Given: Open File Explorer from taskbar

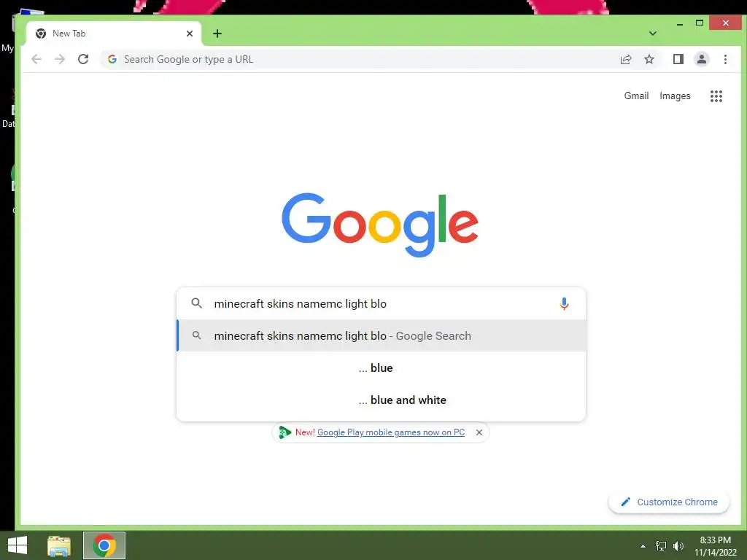Looking at the screenshot, I should point(59,545).
